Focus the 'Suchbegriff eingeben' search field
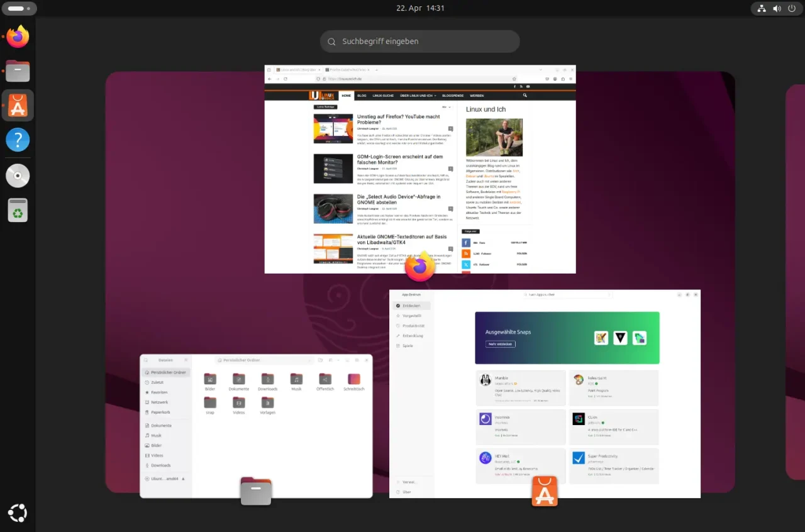 pos(420,42)
